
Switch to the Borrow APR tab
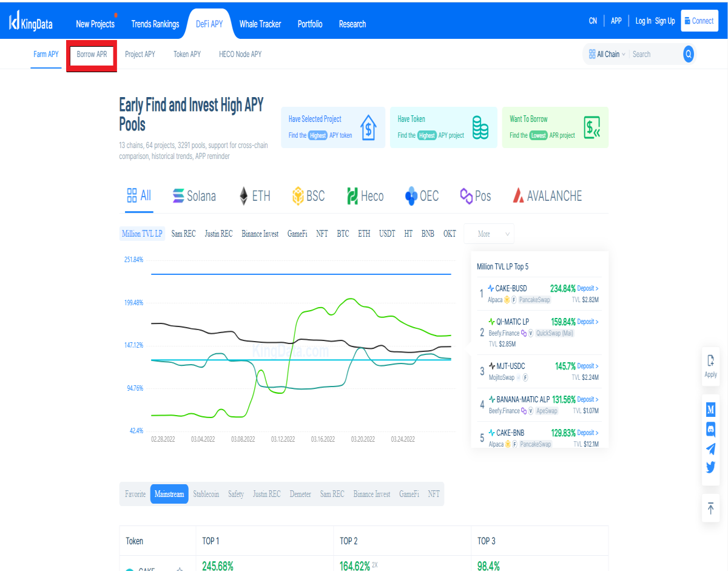92,54
